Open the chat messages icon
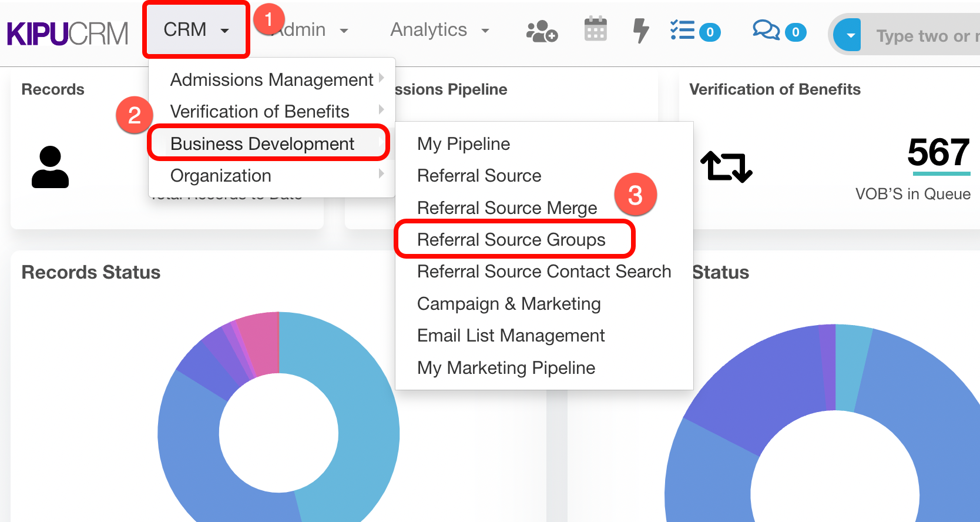The width and height of the screenshot is (980, 522). 766,30
